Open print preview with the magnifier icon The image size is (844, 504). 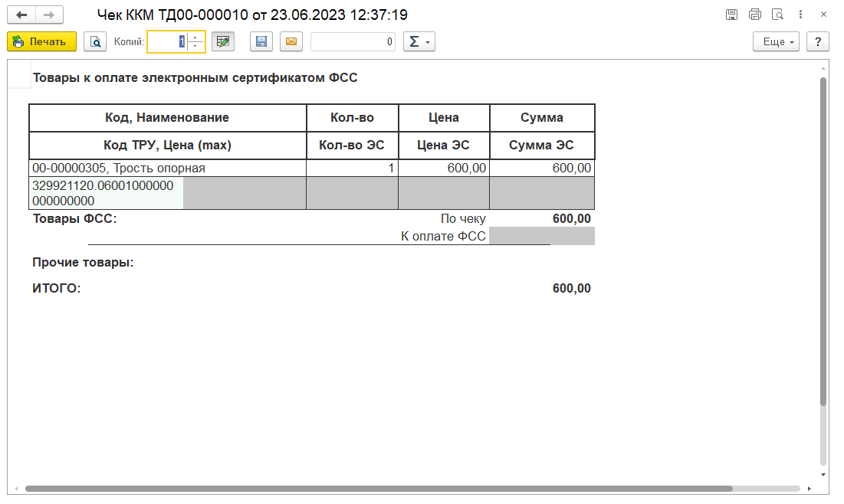[95, 41]
